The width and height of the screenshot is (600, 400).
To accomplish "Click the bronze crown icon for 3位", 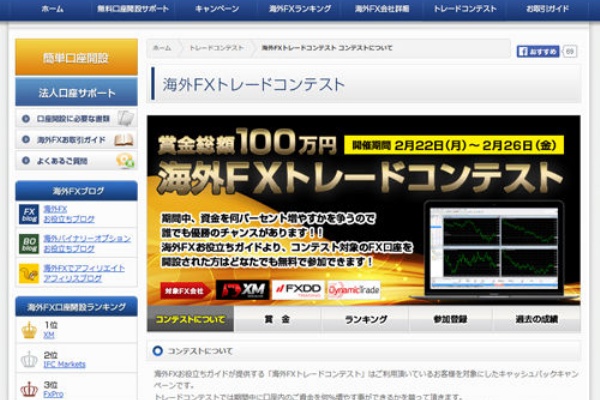I will [x=29, y=389].
